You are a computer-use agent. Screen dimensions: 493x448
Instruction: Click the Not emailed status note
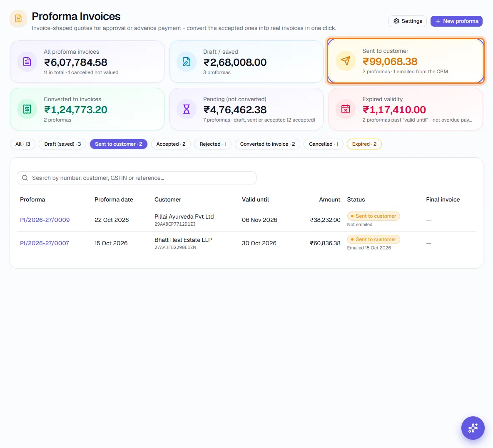(x=360, y=224)
